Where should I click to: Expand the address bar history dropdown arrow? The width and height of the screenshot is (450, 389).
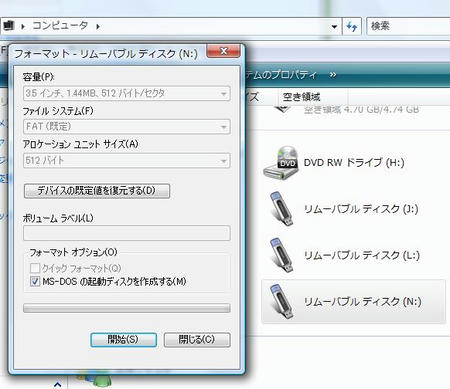[x=334, y=27]
